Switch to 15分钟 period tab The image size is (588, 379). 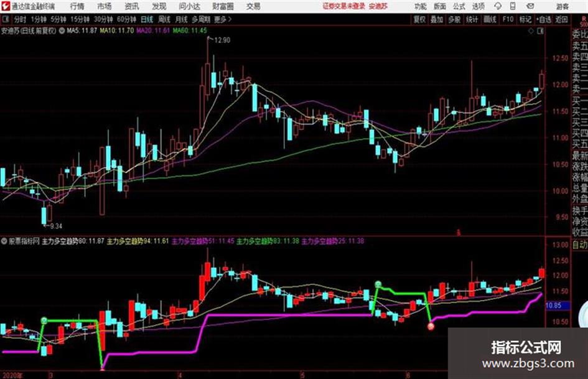[x=80, y=19]
